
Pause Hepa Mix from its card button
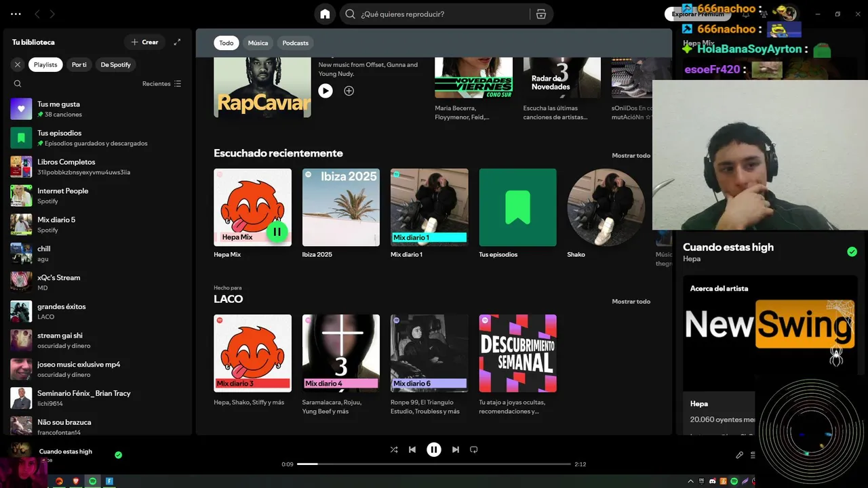[277, 232]
